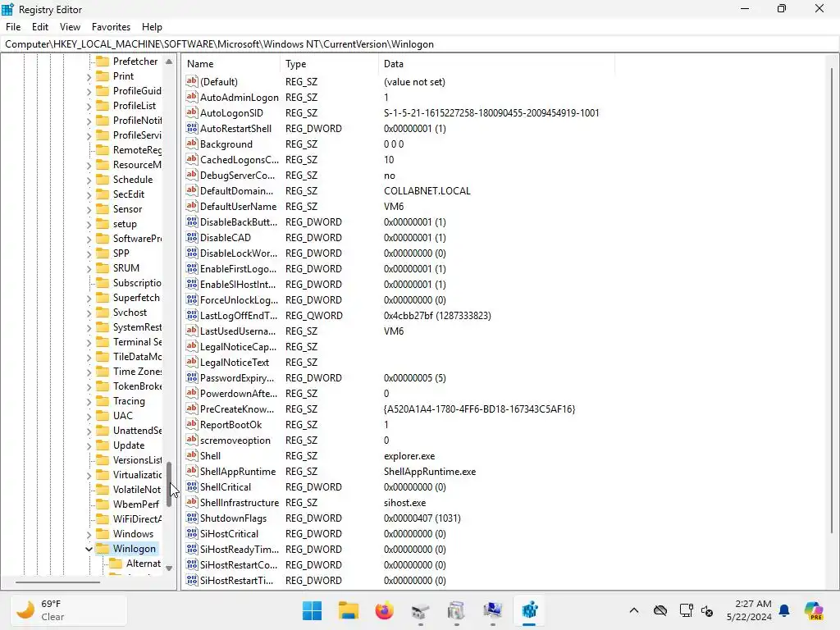Click the Svchost folder icon

[103, 313]
